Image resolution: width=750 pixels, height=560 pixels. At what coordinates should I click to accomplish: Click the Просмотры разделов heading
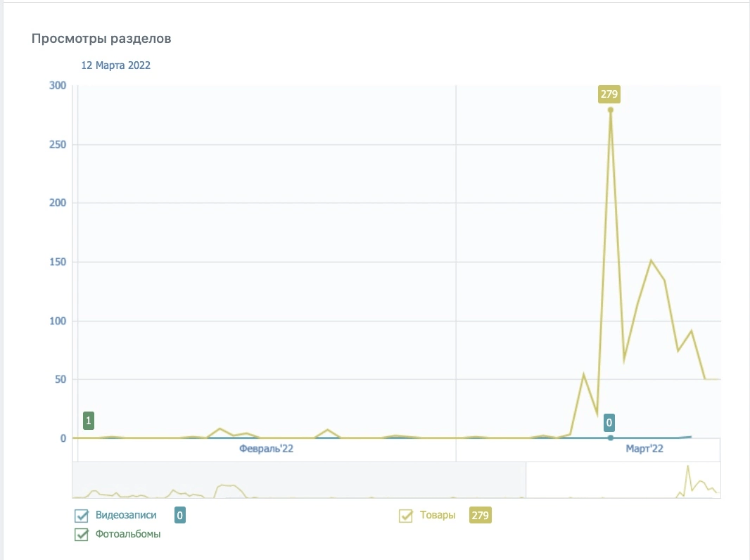101,39
